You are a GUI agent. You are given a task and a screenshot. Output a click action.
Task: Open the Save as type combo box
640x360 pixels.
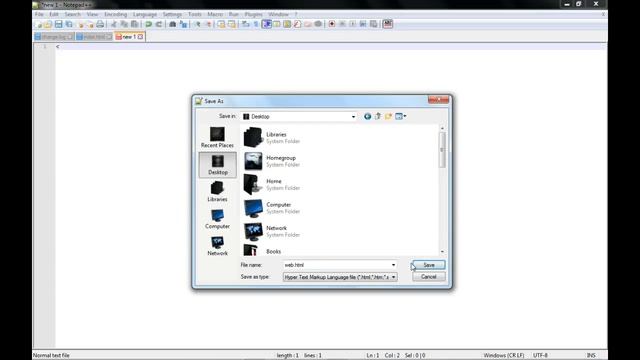point(340,277)
